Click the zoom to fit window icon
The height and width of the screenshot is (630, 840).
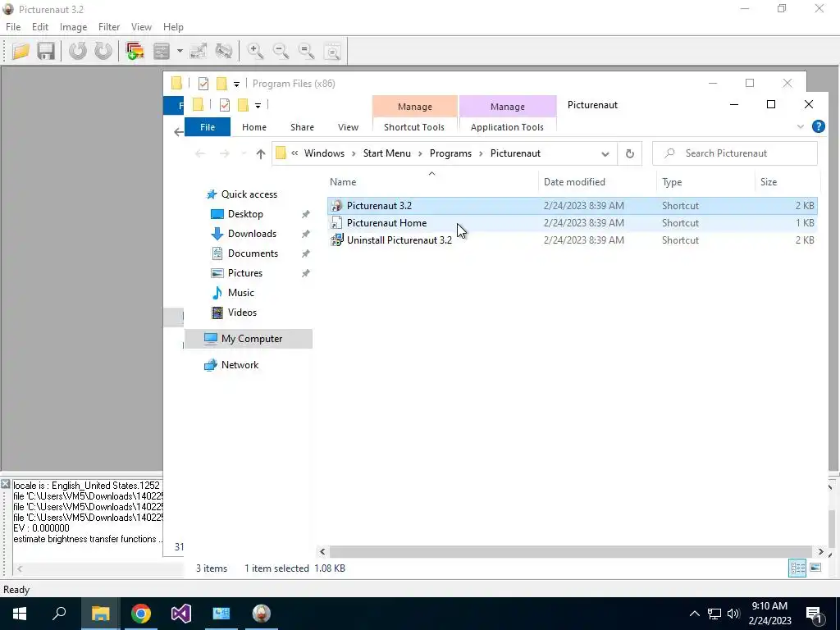[332, 52]
